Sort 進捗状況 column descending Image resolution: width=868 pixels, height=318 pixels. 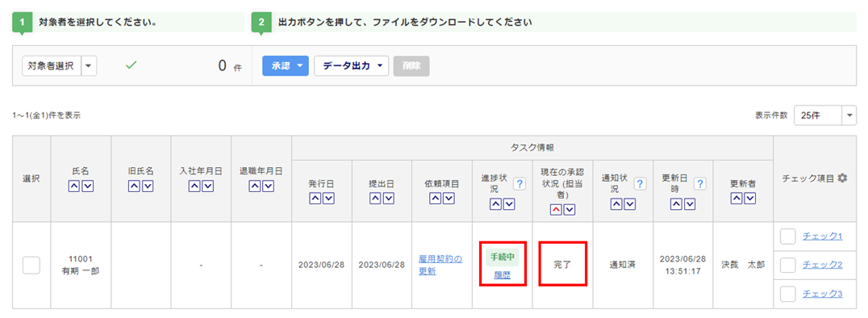coord(509,204)
